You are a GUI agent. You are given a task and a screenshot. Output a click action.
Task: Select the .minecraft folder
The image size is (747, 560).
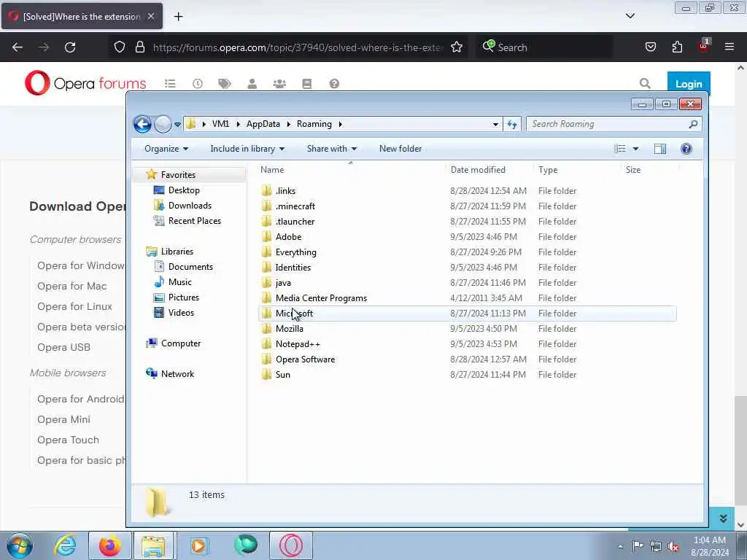coord(295,206)
